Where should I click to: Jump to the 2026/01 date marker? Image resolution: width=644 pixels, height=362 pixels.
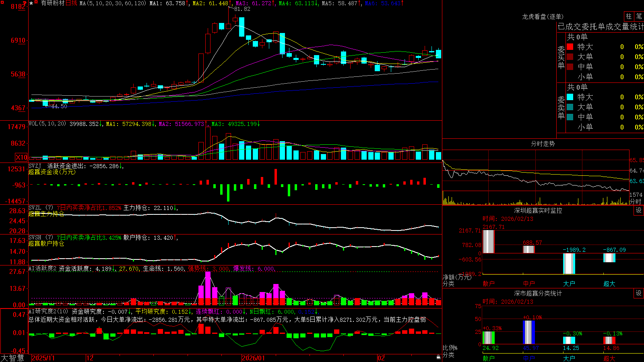[254, 358]
